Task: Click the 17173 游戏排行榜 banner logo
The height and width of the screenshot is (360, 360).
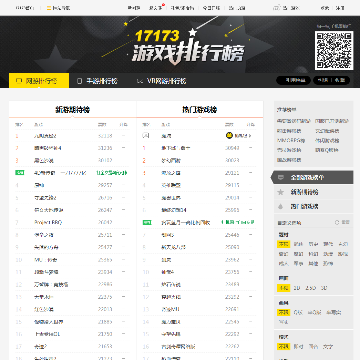Action: [188, 46]
